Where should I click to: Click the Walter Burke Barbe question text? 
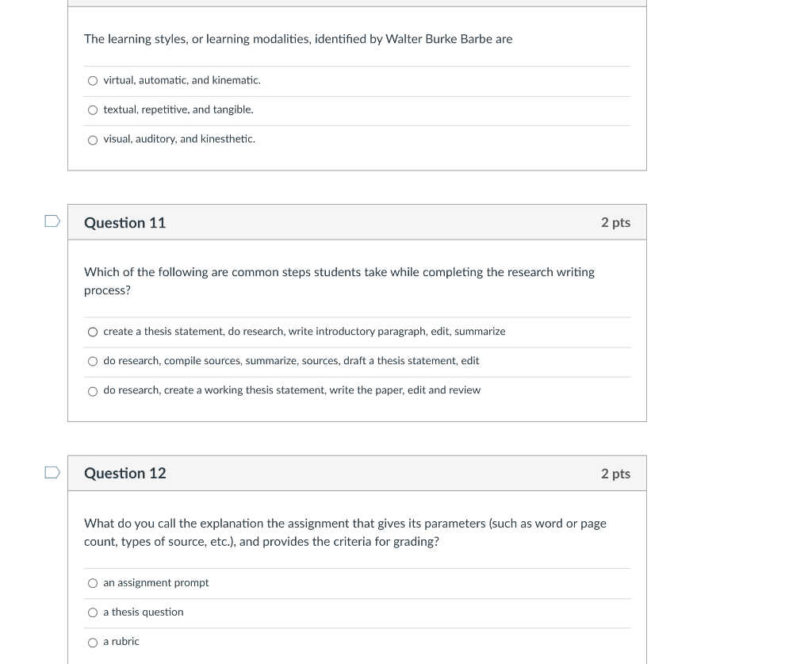pos(299,39)
